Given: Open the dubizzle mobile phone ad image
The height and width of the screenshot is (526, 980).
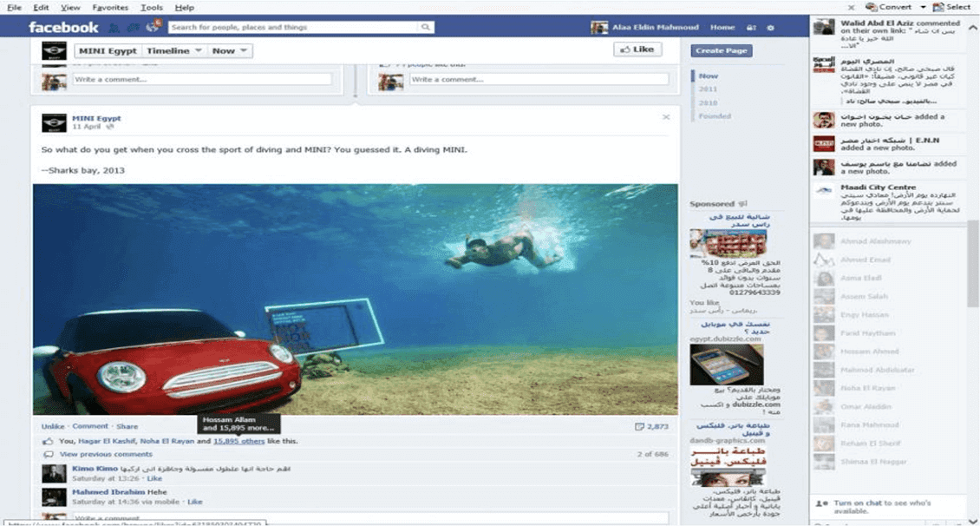Looking at the screenshot, I should pyautogui.click(x=726, y=365).
